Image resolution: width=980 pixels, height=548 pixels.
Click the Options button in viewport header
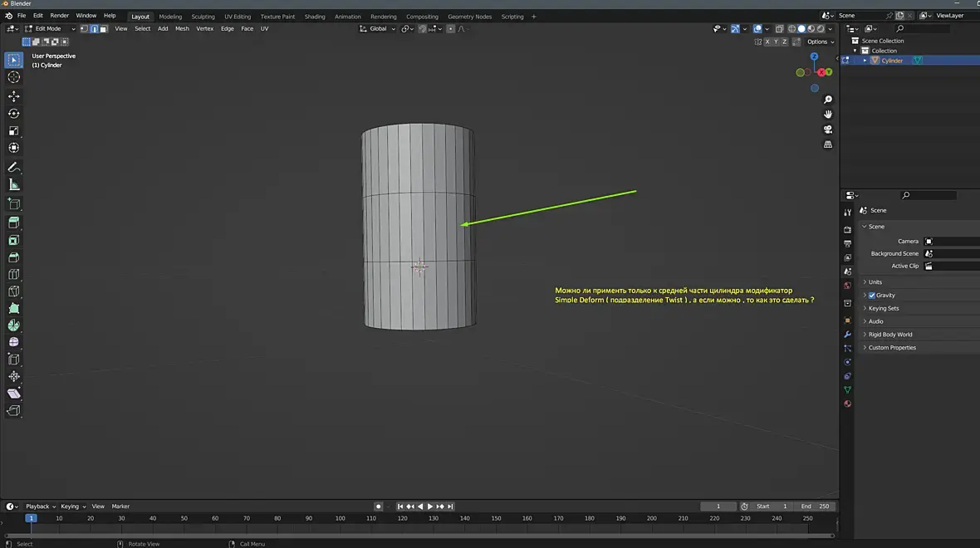point(819,42)
